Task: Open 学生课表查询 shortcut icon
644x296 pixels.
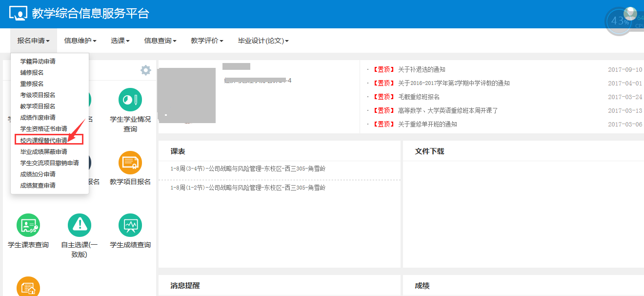Action: [28, 226]
